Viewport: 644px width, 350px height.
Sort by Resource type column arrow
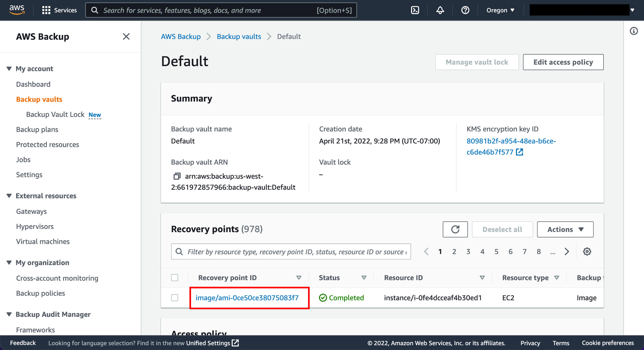(557, 278)
